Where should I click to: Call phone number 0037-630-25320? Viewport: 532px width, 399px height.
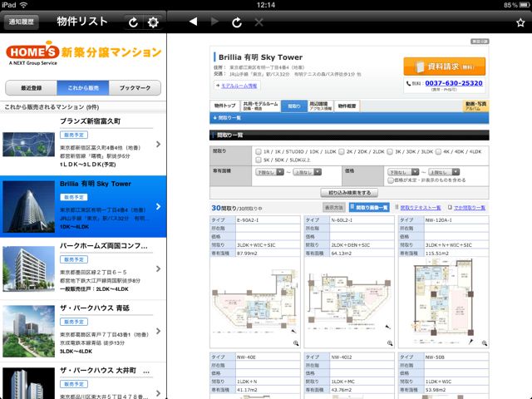[x=454, y=83]
